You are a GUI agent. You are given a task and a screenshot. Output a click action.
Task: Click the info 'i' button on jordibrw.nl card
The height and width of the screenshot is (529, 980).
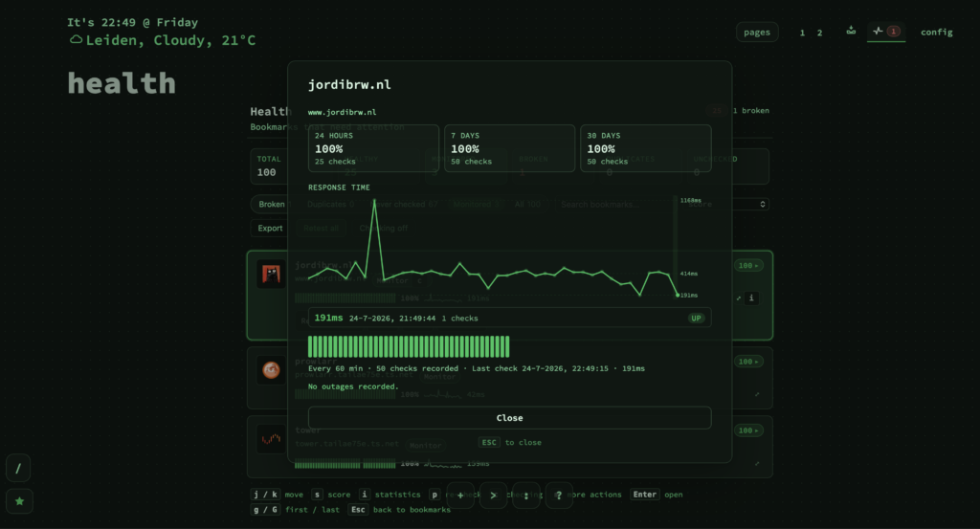pos(752,298)
